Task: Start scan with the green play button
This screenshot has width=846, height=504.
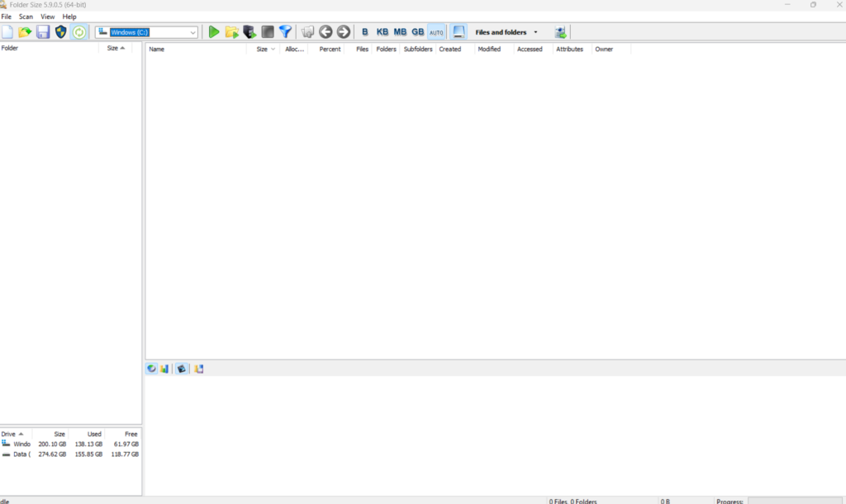Action: coord(214,32)
